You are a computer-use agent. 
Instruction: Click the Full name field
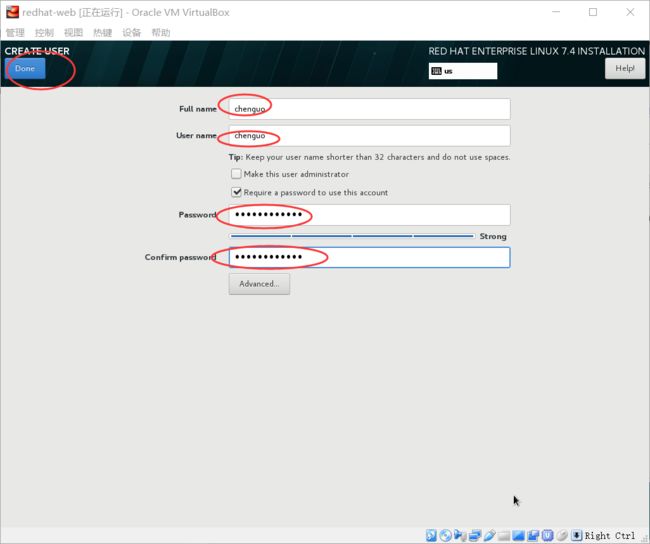click(x=369, y=109)
